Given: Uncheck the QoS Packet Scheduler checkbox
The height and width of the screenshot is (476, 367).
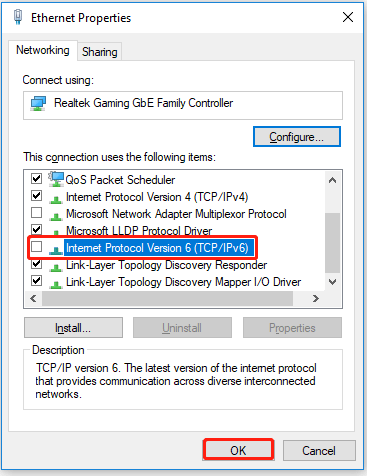Looking at the screenshot, I should tap(36, 179).
